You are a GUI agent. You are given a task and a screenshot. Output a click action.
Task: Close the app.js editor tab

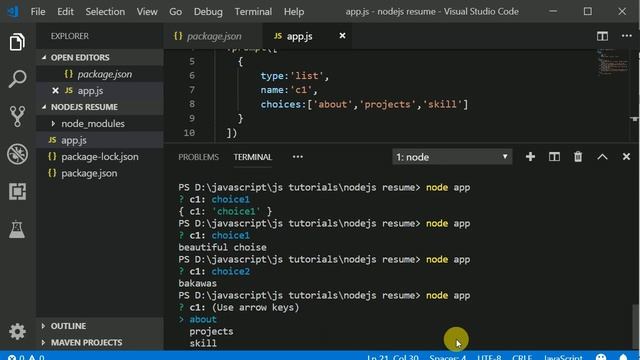click(x=342, y=36)
